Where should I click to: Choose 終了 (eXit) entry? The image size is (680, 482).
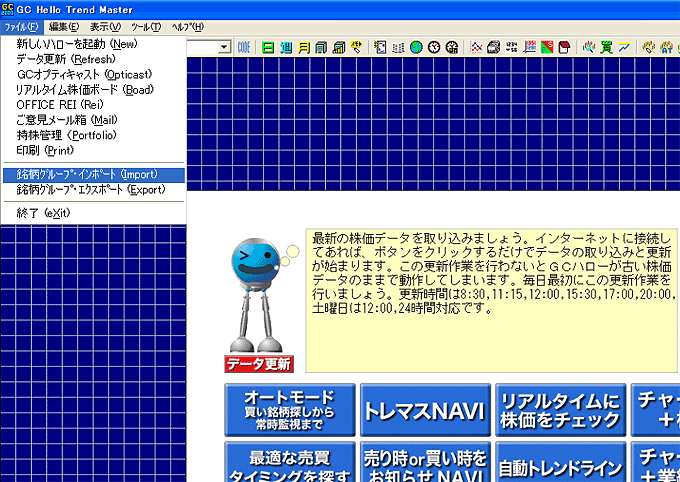93,213
